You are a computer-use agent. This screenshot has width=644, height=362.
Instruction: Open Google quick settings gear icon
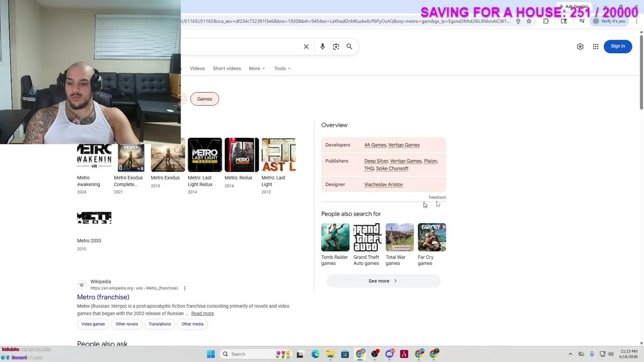click(x=580, y=46)
